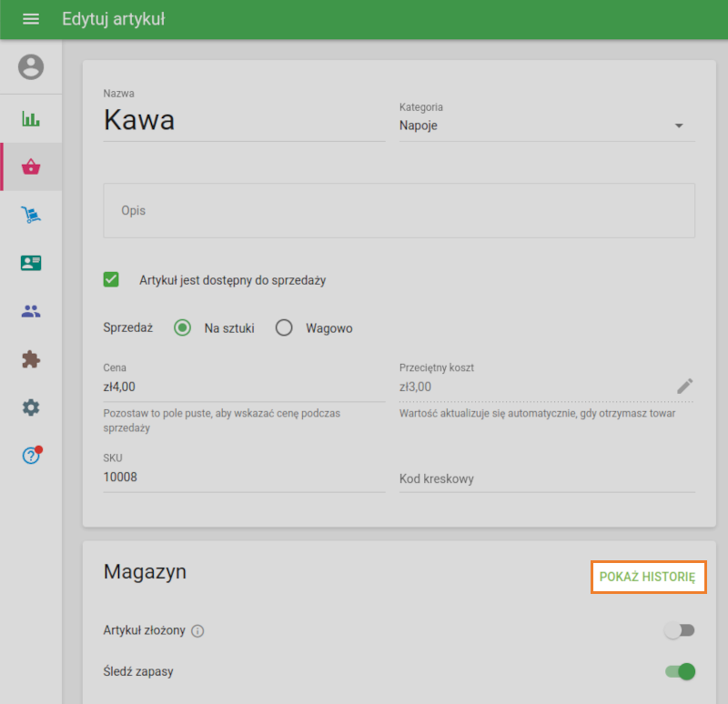The width and height of the screenshot is (728, 704).
Task: Select the Wagowo radio option
Action: coord(284,328)
